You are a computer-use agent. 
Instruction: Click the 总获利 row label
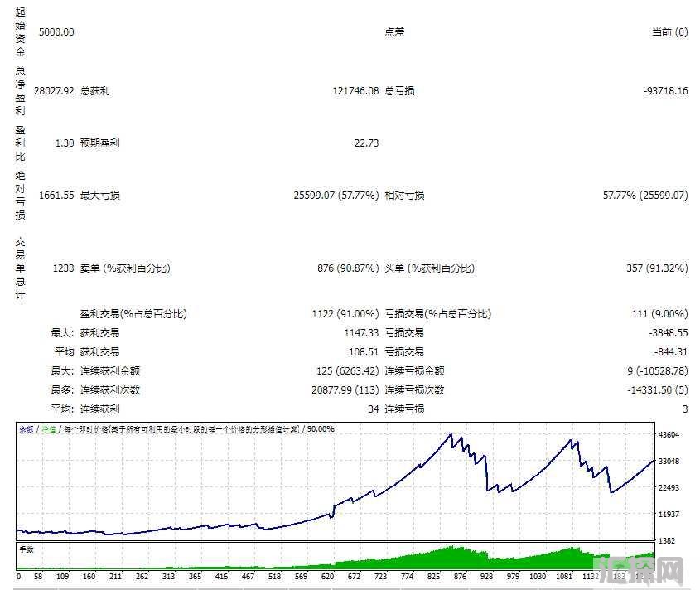coord(94,91)
